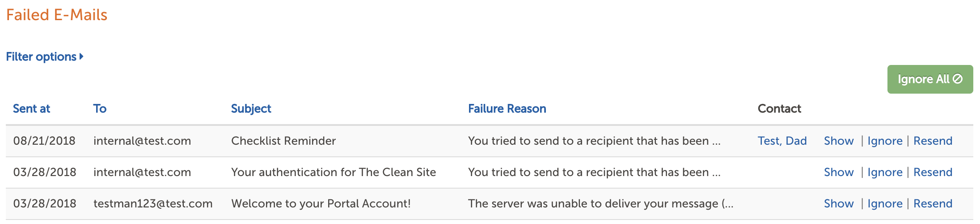Resend the Clean Site authentication email
The image size is (980, 224).
(933, 172)
